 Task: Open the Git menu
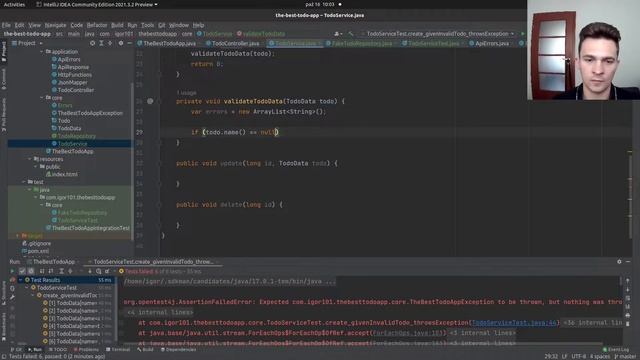click(162, 25)
